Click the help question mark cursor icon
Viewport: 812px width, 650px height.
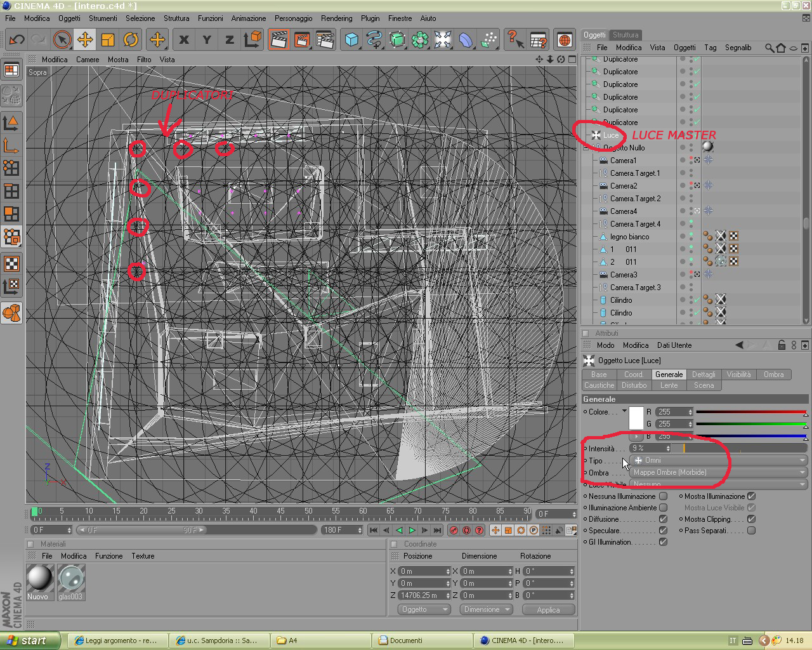click(x=515, y=40)
